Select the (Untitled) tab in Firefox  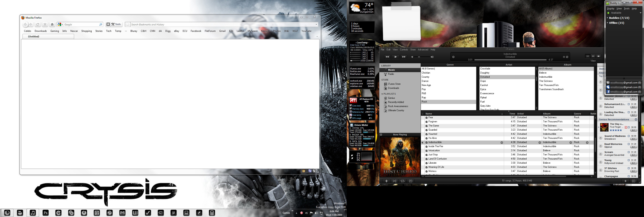[x=48, y=37]
